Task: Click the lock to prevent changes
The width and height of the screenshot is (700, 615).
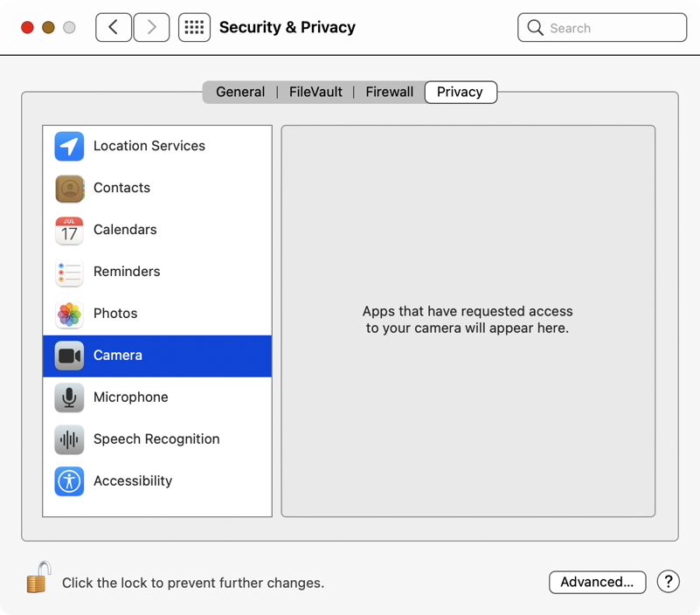Action: pos(38,578)
